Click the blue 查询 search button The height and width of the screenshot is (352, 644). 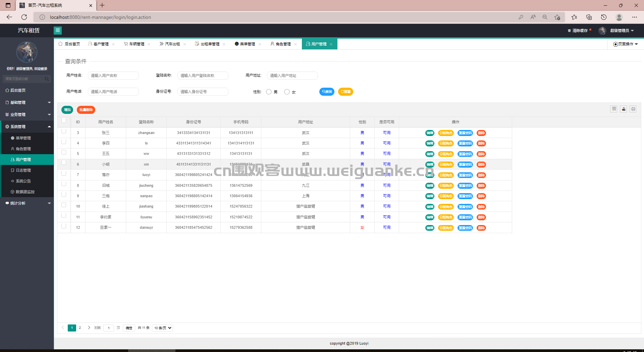(x=327, y=92)
